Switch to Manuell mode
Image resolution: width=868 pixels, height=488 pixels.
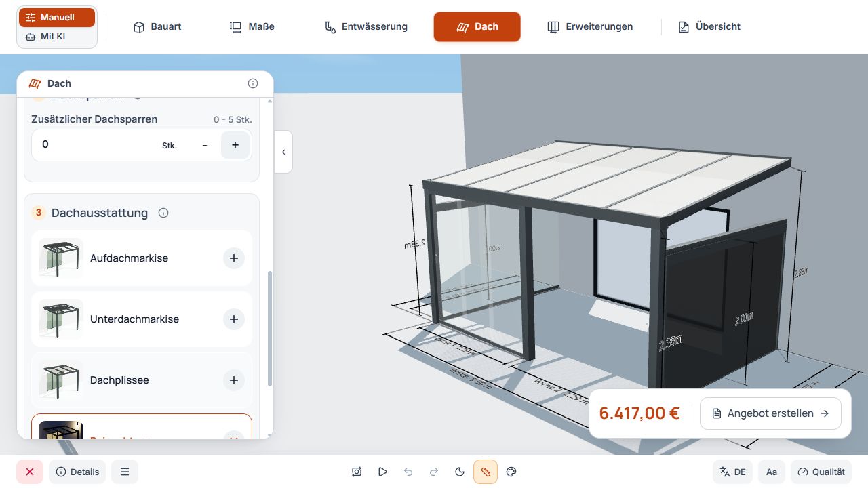point(57,18)
